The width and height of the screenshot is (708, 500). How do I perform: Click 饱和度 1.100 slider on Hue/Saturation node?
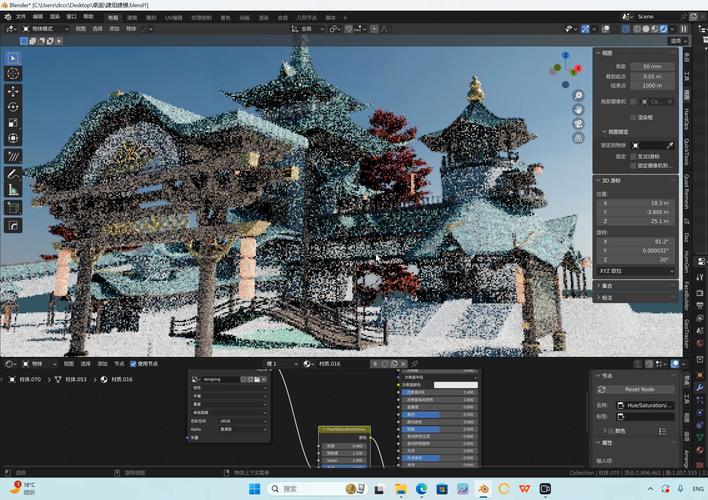coord(345,453)
